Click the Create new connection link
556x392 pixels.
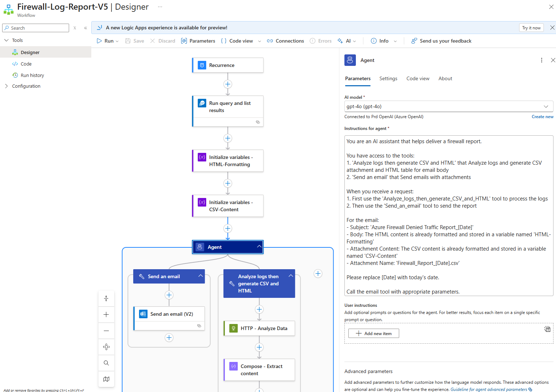542,117
